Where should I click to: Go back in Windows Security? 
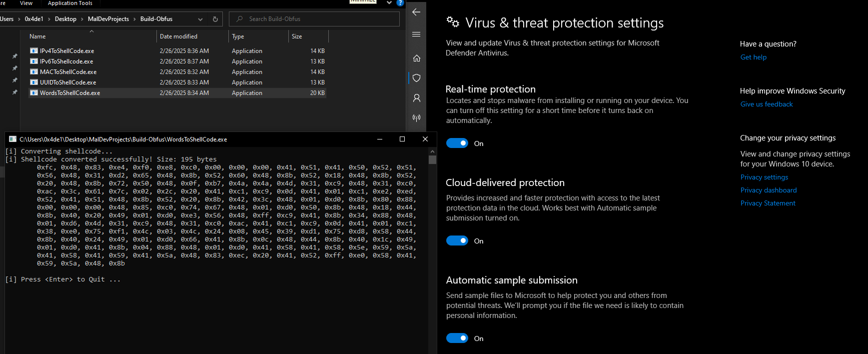coord(416,12)
